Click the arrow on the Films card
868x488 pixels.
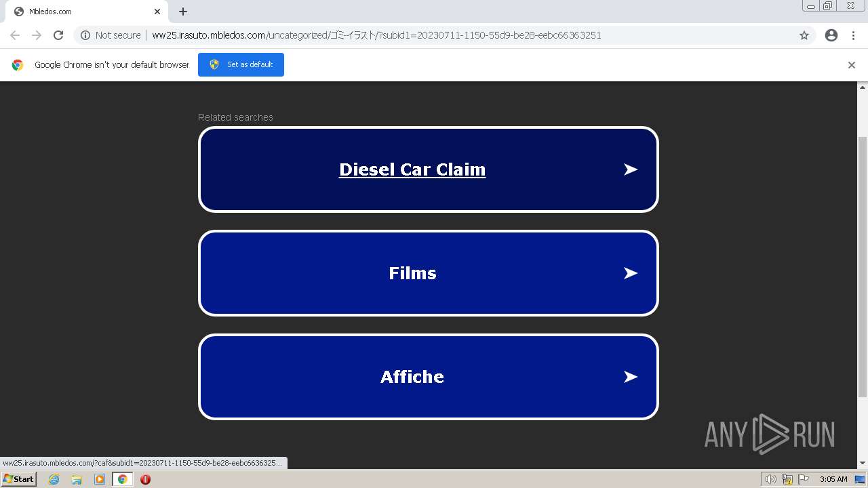pyautogui.click(x=631, y=273)
